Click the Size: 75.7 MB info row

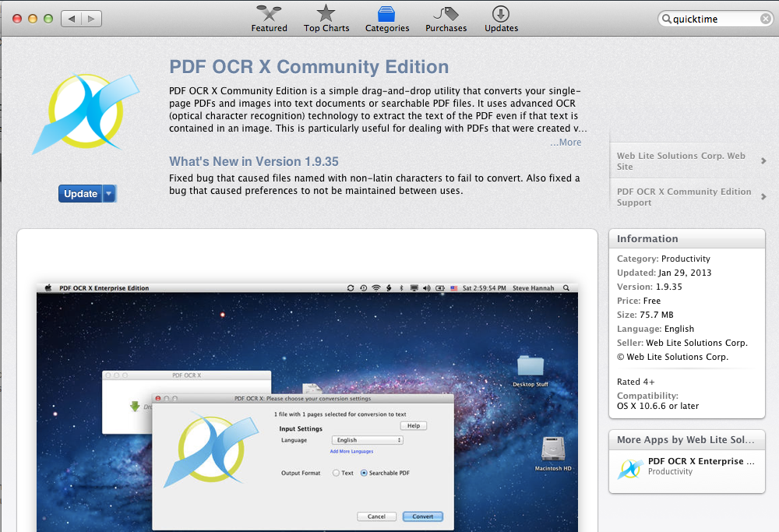click(x=645, y=315)
